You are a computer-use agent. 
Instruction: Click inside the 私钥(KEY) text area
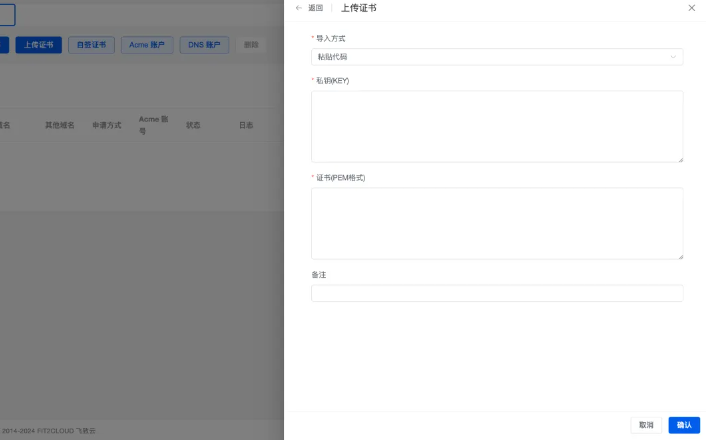(497, 126)
